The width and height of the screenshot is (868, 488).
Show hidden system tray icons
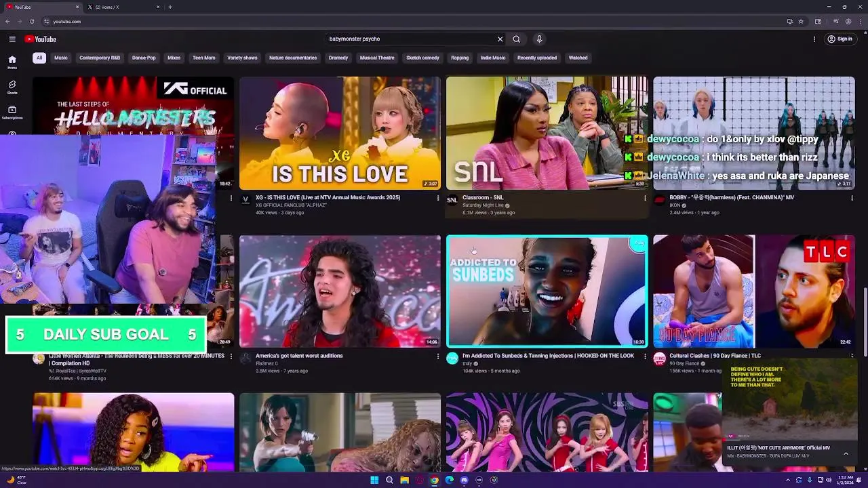[788, 480]
